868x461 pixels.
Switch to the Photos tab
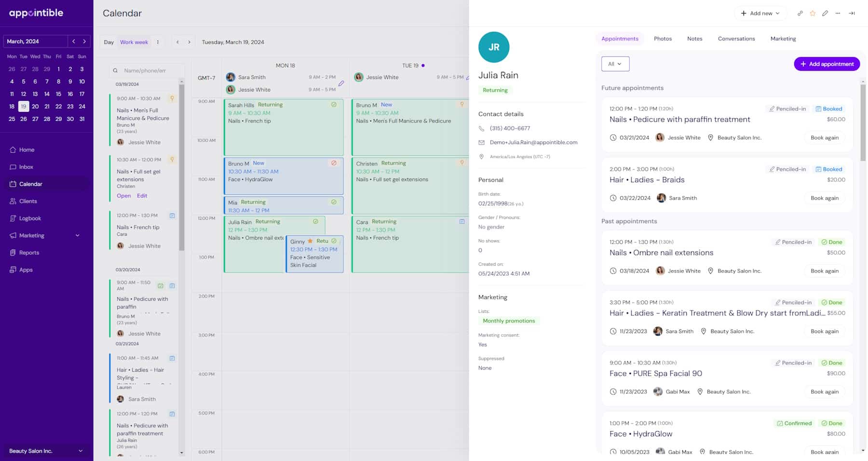click(x=663, y=39)
